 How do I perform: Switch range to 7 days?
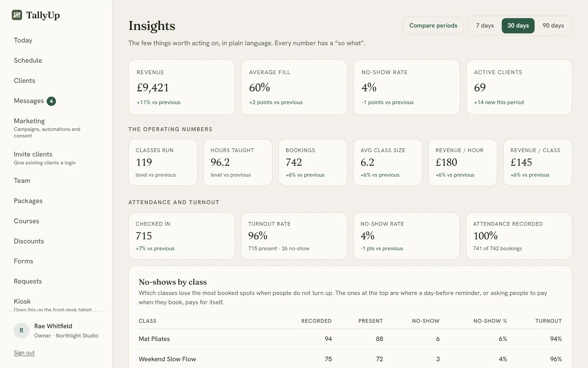click(x=485, y=26)
